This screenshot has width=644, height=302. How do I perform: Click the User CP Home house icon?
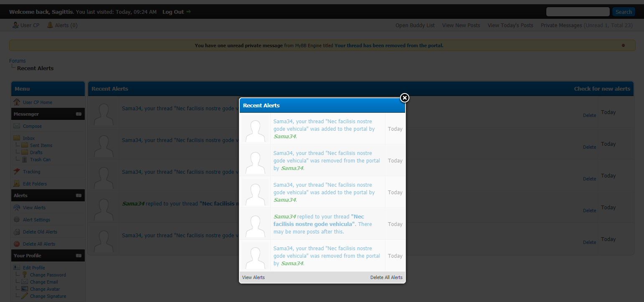point(17,102)
